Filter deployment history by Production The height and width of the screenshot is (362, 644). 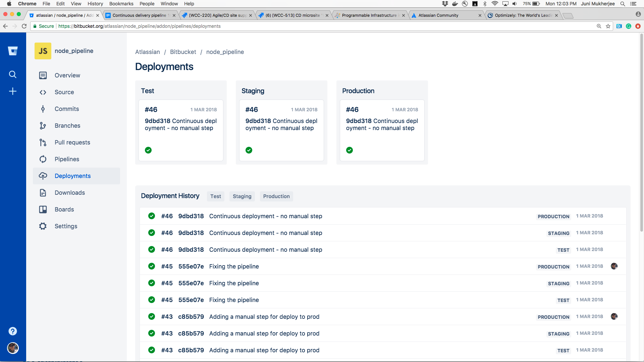[276, 196]
